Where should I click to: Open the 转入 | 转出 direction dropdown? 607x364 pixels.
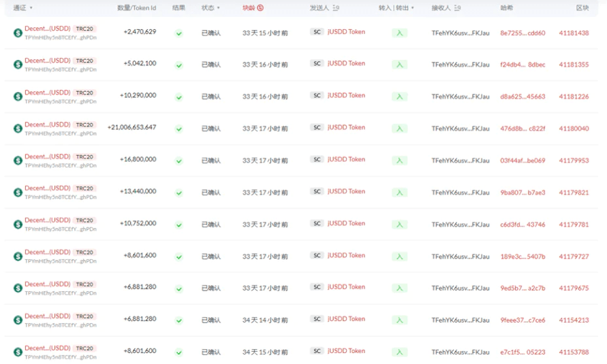pyautogui.click(x=396, y=8)
